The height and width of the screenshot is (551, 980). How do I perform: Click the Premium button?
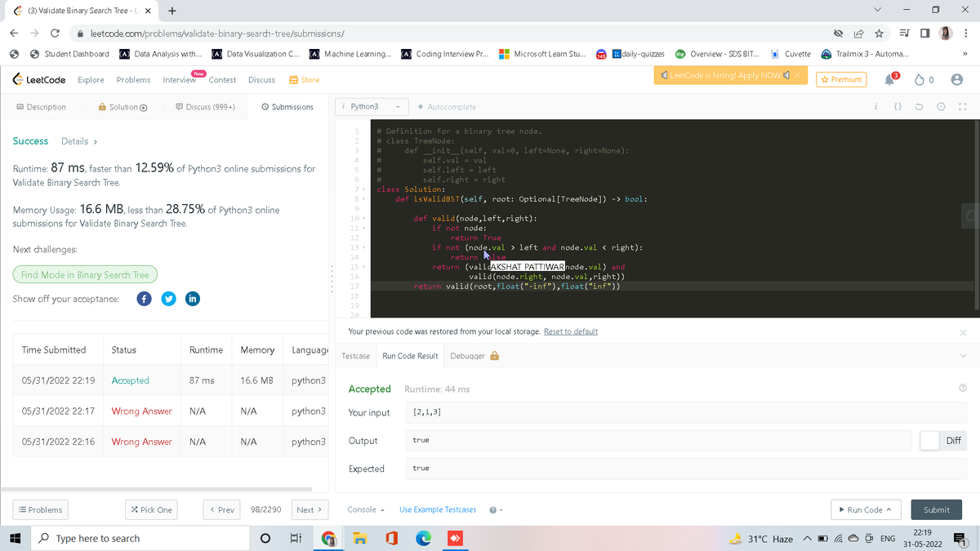[x=840, y=79]
